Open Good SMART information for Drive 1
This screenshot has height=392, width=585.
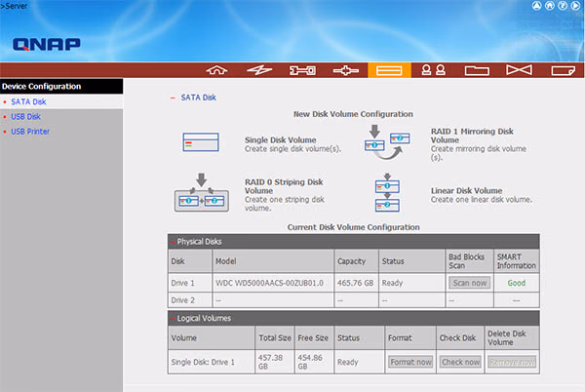click(517, 283)
